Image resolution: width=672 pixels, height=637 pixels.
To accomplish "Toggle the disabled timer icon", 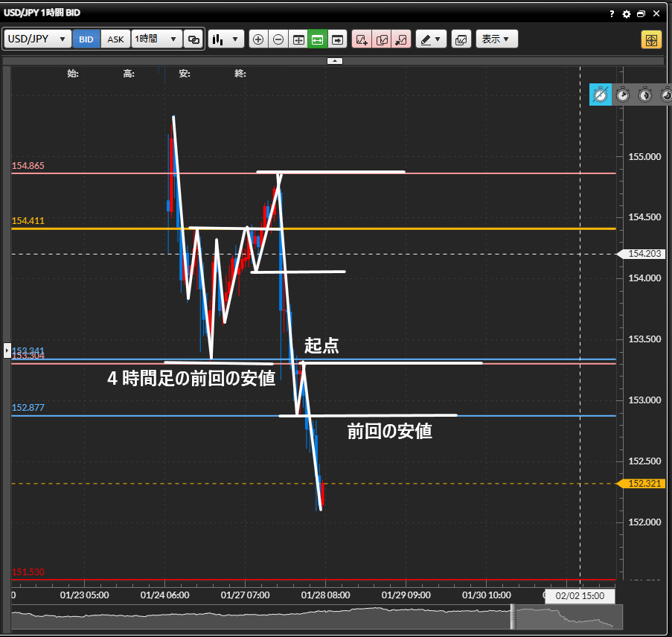I will (601, 95).
